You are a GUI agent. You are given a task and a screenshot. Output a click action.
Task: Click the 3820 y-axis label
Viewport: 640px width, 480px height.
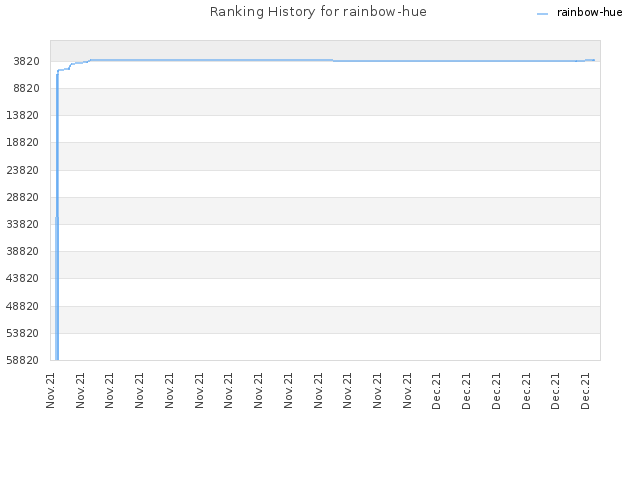(27, 62)
